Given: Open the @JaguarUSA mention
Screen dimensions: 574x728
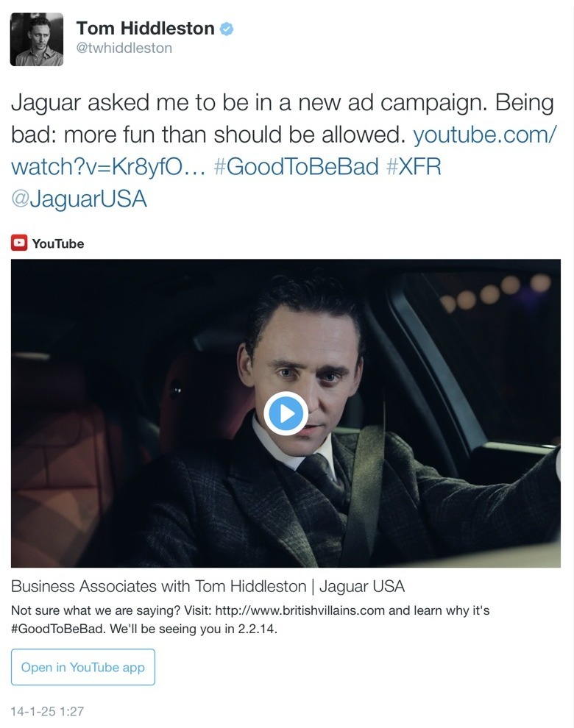Looking at the screenshot, I should tap(79, 199).
